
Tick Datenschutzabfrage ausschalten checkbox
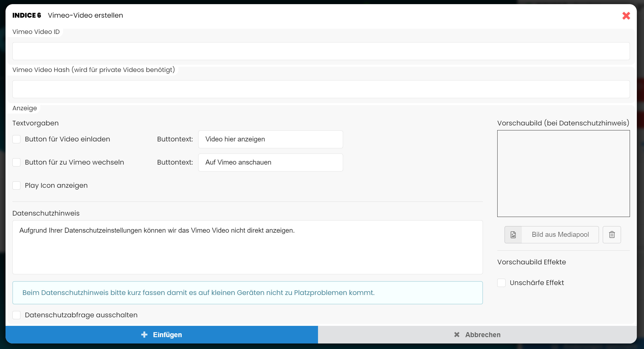[x=17, y=315]
